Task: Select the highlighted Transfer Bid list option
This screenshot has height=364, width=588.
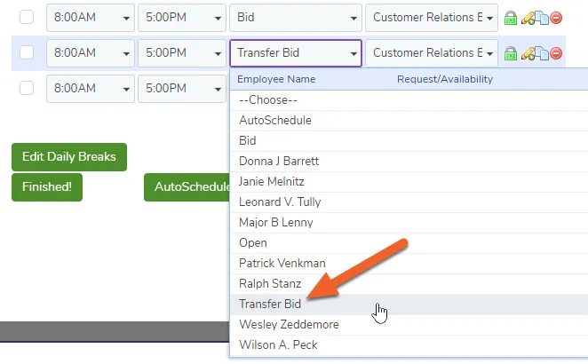Action: [409, 305]
